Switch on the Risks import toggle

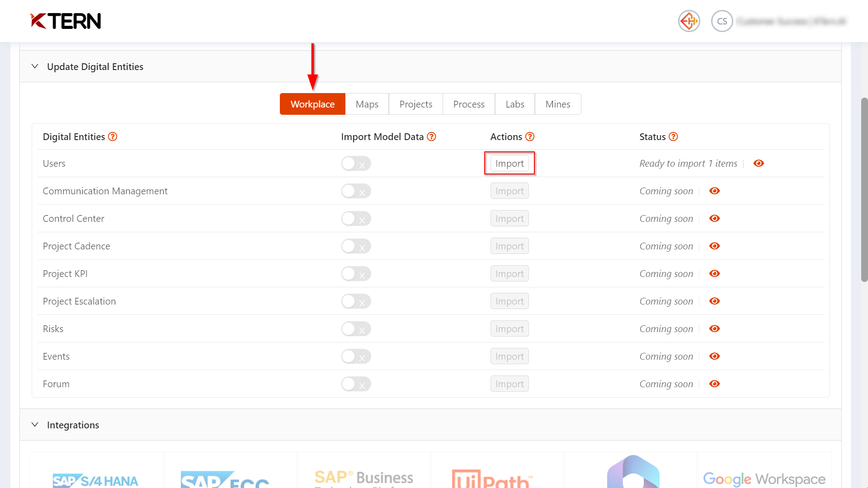click(x=356, y=328)
